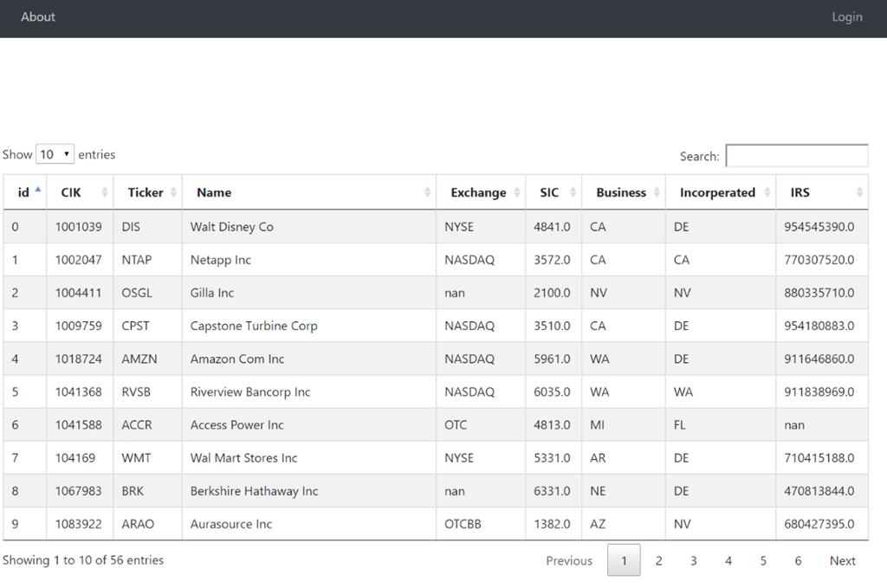887x588 pixels.
Task: Click CIK value 104169
Action: tap(75, 457)
